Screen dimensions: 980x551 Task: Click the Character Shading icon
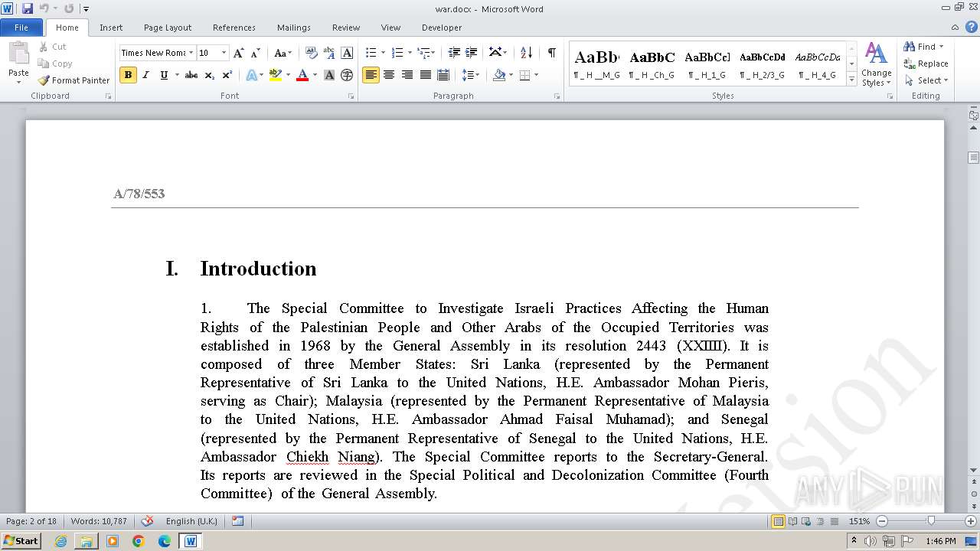[329, 75]
